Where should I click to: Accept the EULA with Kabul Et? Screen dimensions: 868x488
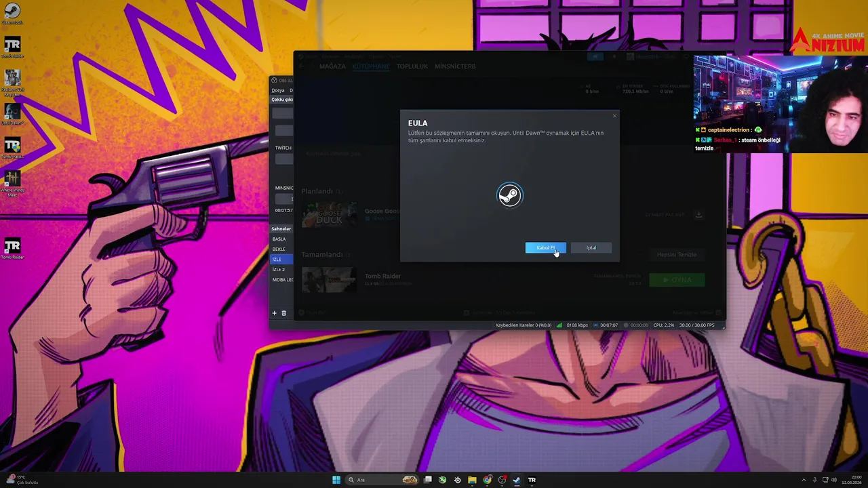coord(545,247)
